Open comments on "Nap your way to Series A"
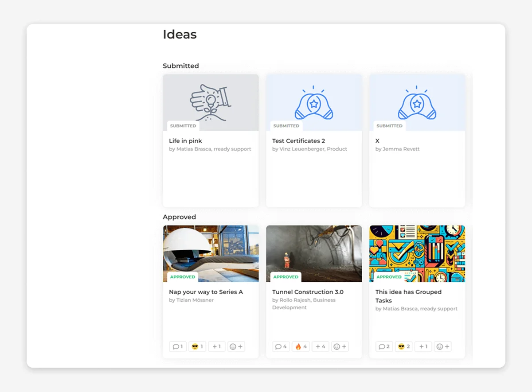The image size is (532, 392). (178, 346)
